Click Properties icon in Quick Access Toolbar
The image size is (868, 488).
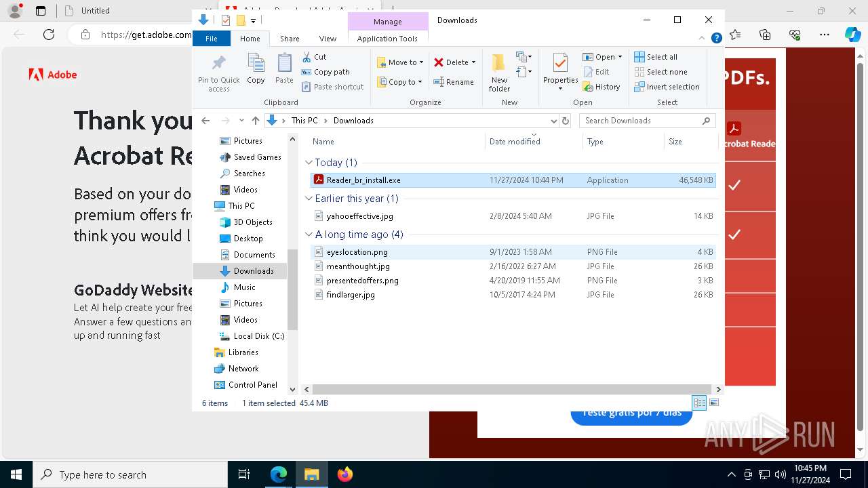226,20
